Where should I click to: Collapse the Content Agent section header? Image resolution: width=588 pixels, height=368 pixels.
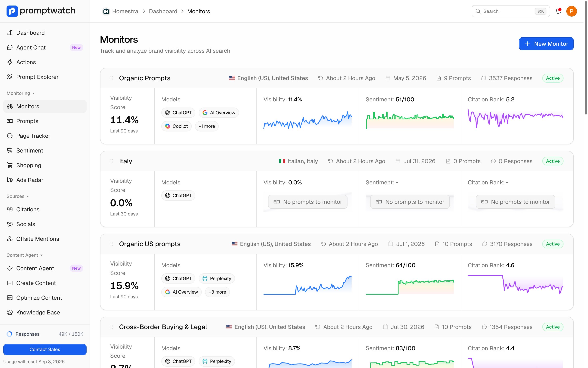pos(24,255)
